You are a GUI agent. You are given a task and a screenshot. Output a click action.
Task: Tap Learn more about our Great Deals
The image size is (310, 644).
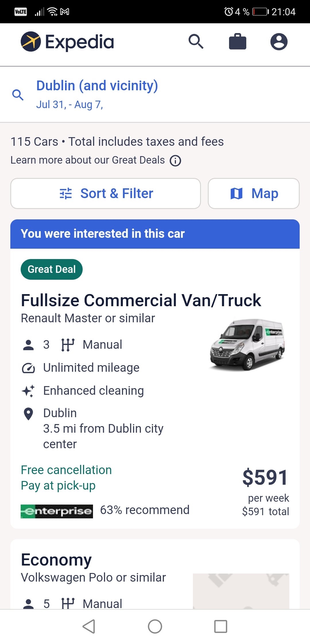point(88,160)
